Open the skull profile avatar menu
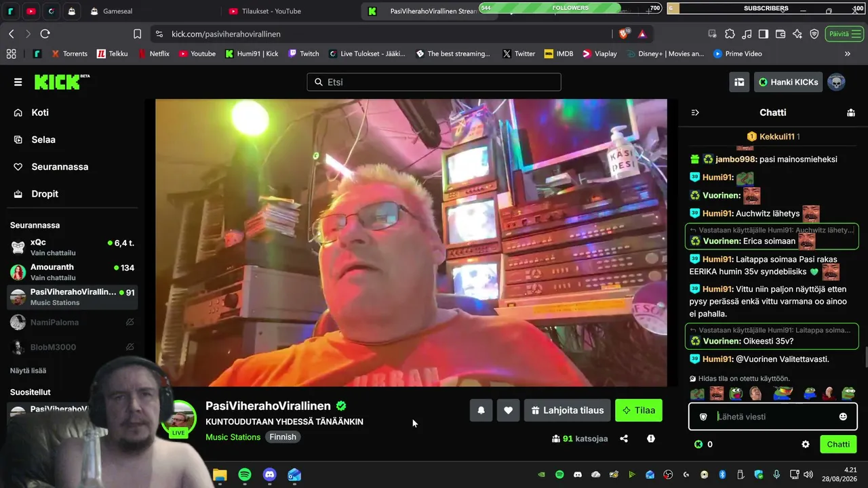This screenshot has width=868, height=488. [x=837, y=82]
